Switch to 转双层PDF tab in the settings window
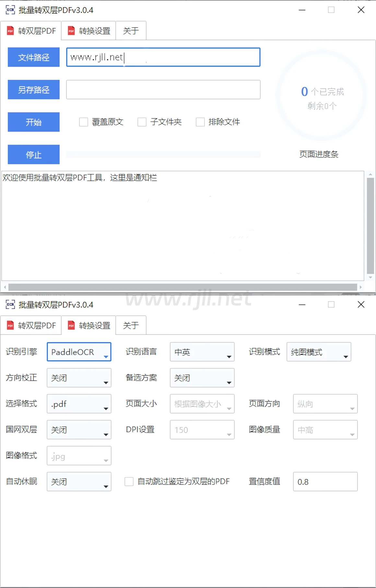376x588 pixels. 31,325
